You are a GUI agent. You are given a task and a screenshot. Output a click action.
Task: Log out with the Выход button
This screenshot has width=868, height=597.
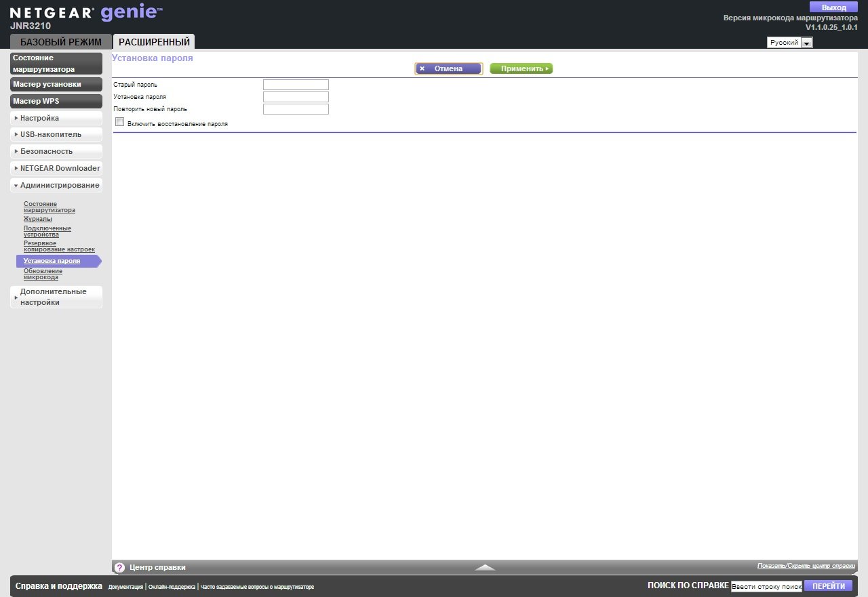833,7
